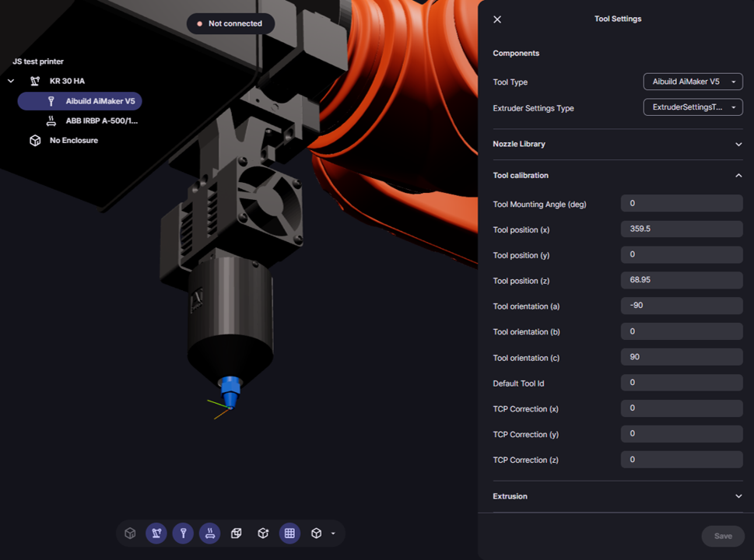Toggle tool visibility in bottom toolbar
This screenshot has height=560, width=754.
(x=183, y=534)
